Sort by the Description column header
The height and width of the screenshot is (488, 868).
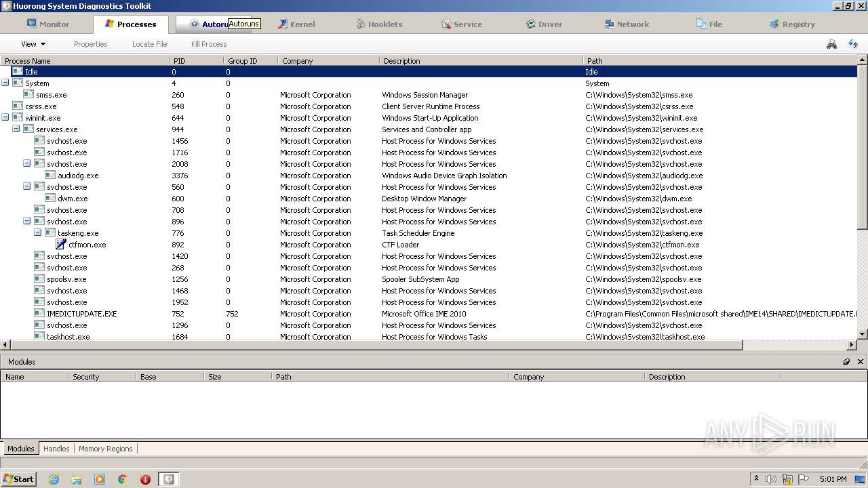(x=481, y=61)
